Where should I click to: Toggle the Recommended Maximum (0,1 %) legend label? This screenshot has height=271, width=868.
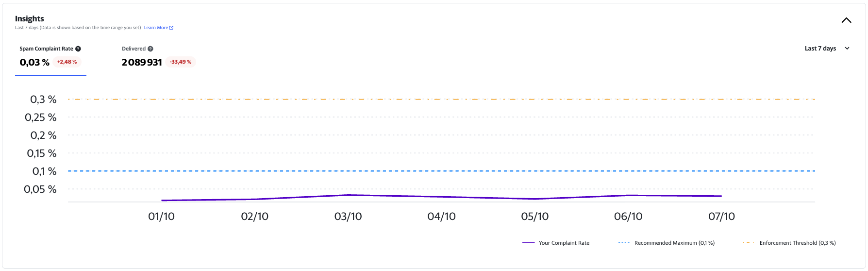coord(674,243)
